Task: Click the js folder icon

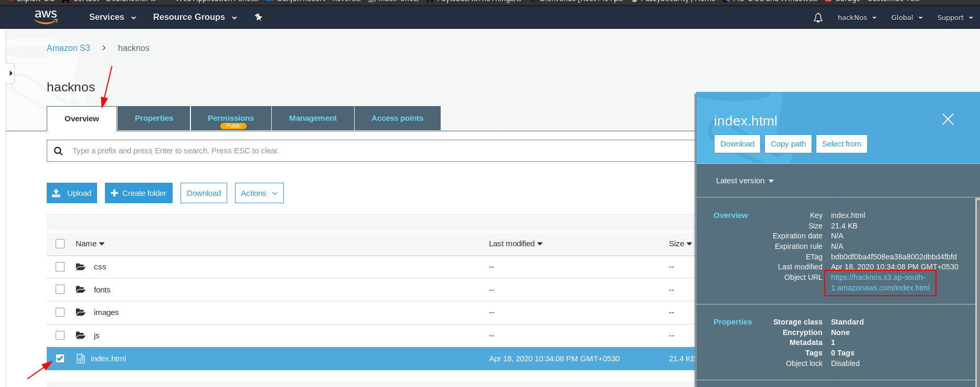Action: (x=80, y=335)
